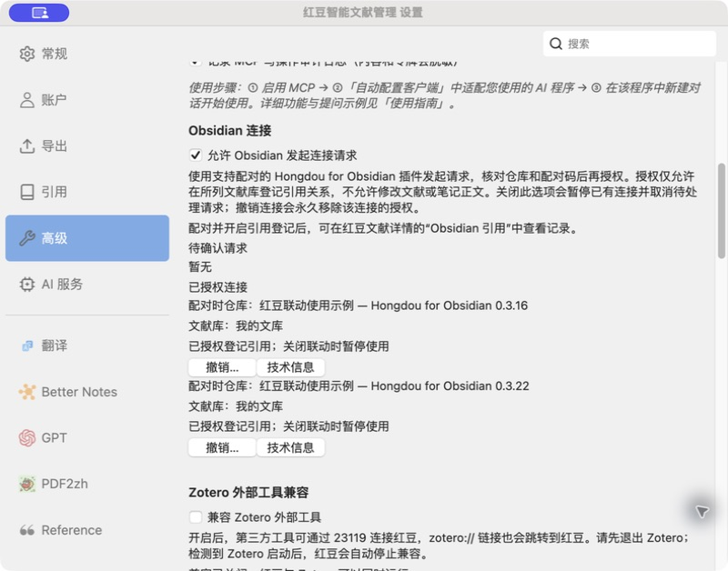Click the Zotero 外部工具兼容 heading
The image size is (728, 571).
coord(248,492)
